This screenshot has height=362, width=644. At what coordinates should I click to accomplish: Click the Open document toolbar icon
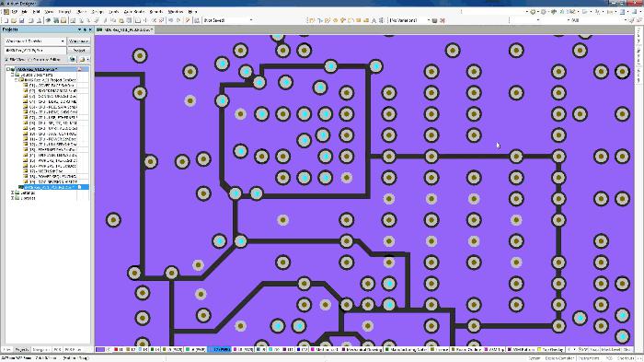click(x=14, y=20)
